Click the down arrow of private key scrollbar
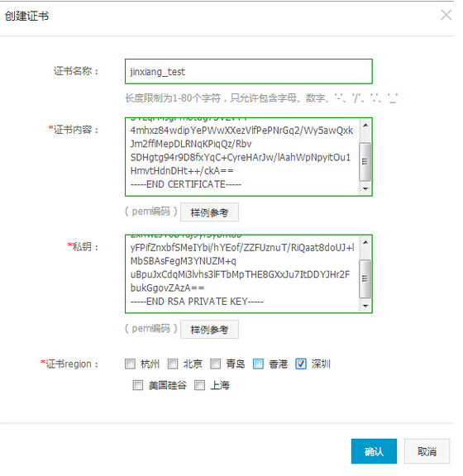 (365, 306)
